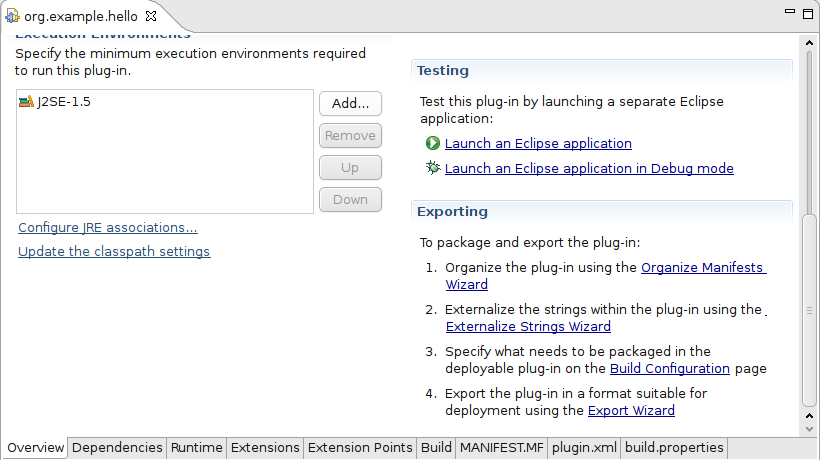
Task: Switch to the Overview tab
Action: [x=35, y=448]
